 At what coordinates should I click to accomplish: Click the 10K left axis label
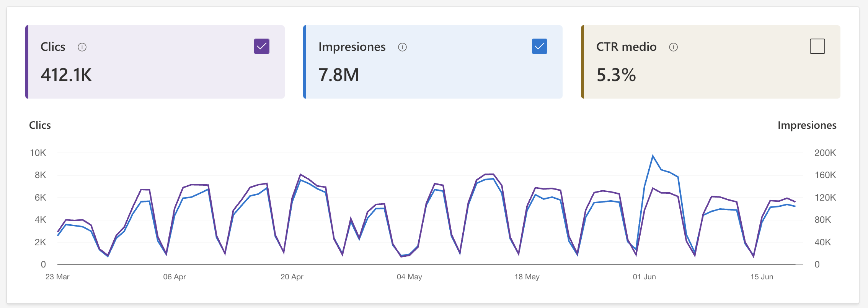(x=38, y=153)
